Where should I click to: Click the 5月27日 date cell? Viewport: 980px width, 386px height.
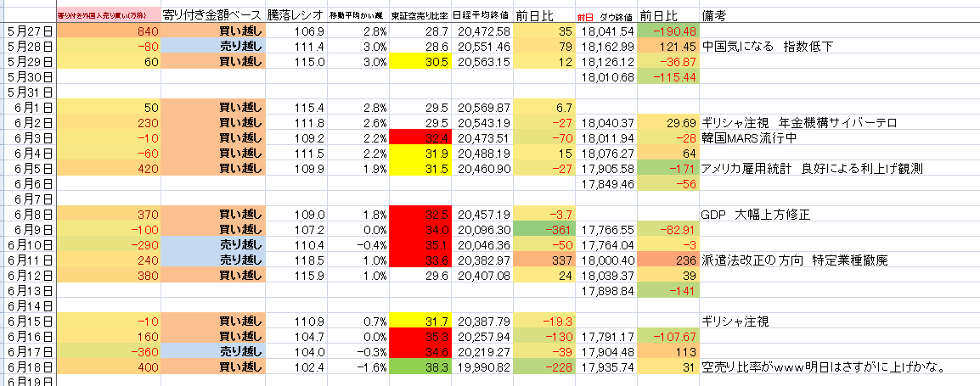point(28,31)
